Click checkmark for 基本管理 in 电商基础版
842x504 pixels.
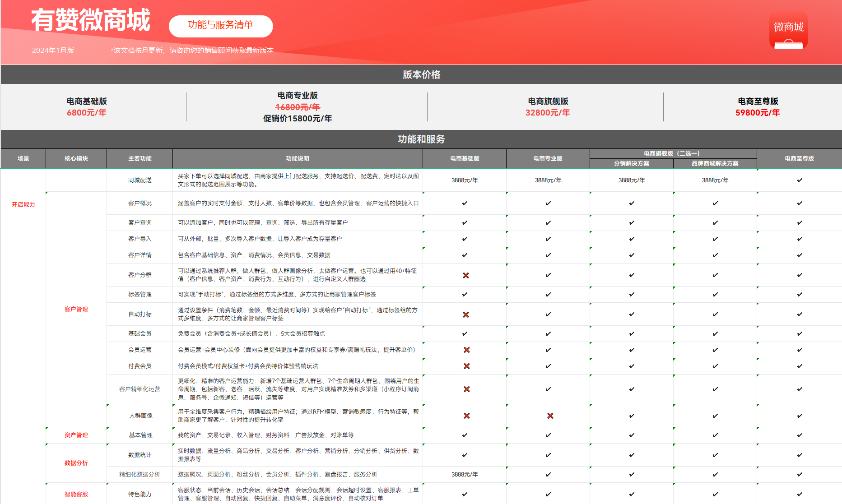(x=465, y=435)
